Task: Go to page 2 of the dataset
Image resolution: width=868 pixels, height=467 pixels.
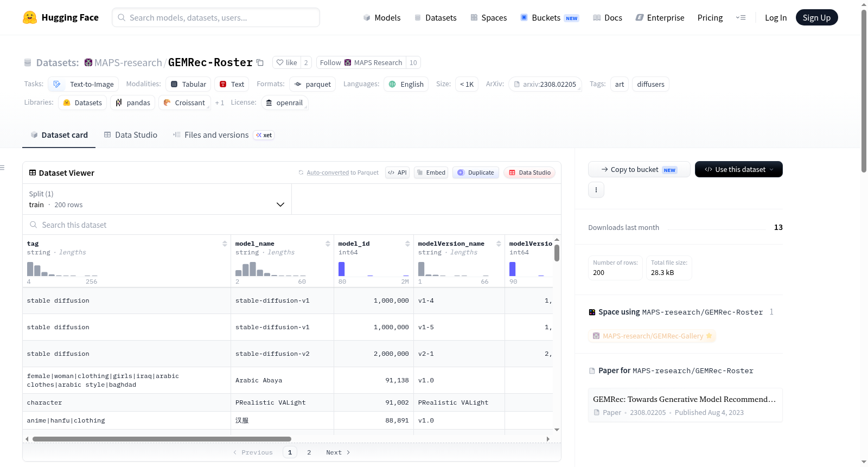Action: 309,452
